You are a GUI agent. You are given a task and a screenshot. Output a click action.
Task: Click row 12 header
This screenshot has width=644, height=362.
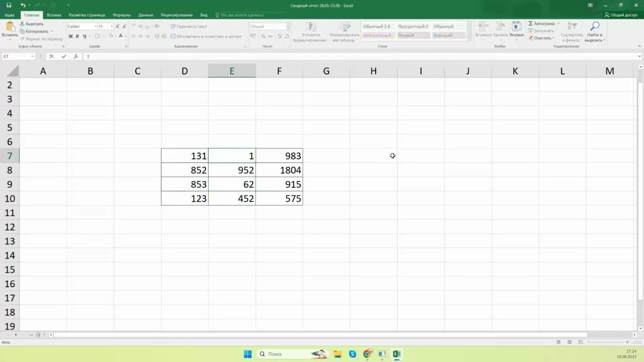tap(10, 227)
